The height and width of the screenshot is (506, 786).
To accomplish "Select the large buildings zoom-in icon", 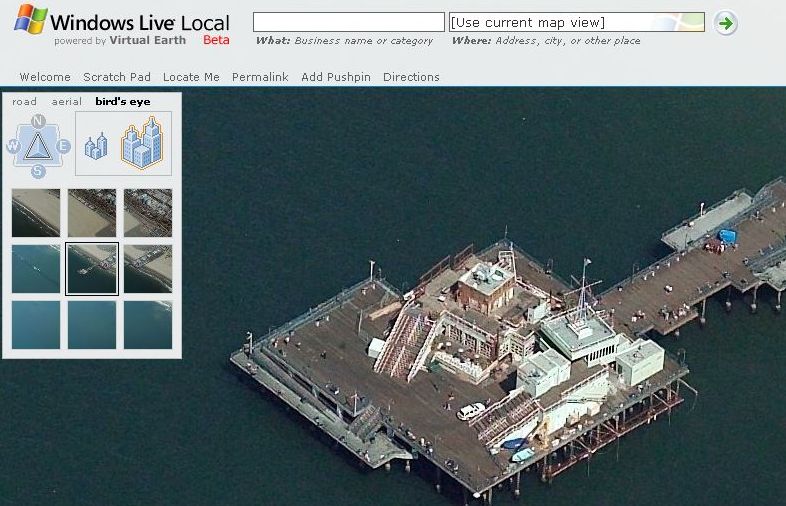I will [142, 142].
